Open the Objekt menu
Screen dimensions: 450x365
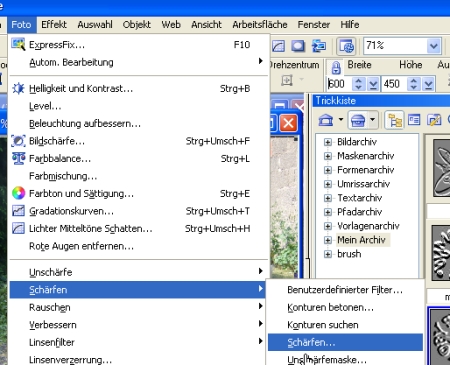click(137, 25)
